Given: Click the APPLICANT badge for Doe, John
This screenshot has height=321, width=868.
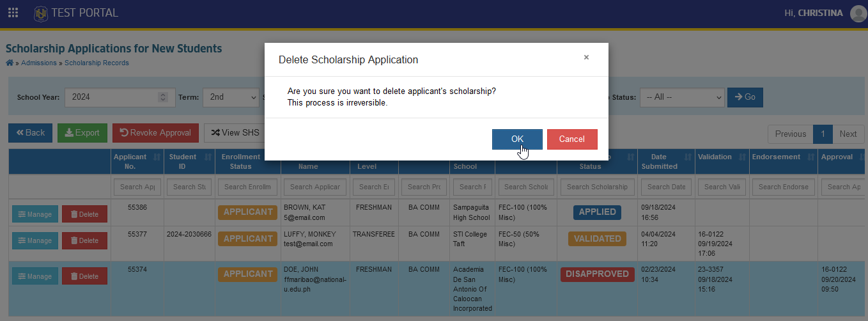Looking at the screenshot, I should [247, 274].
